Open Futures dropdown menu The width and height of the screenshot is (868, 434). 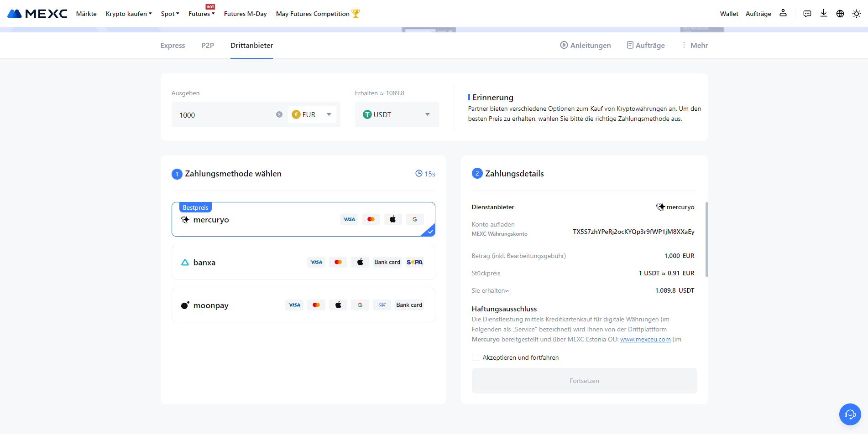point(201,14)
